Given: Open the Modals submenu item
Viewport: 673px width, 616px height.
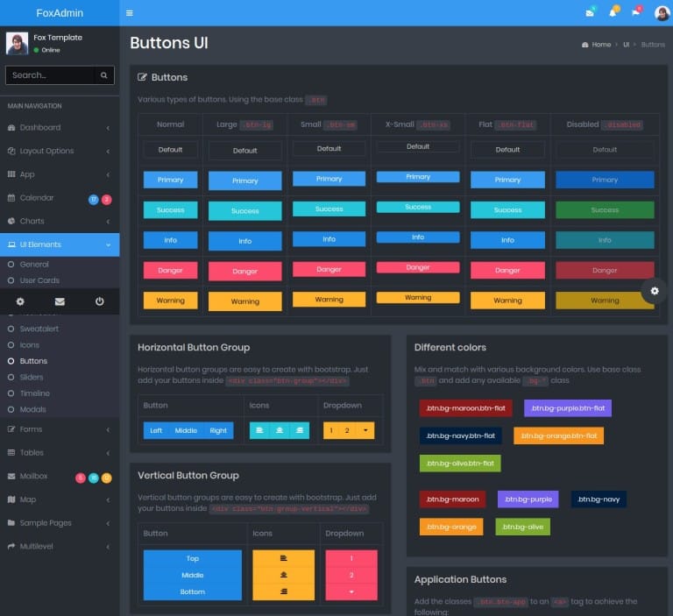Looking at the screenshot, I should click(32, 409).
